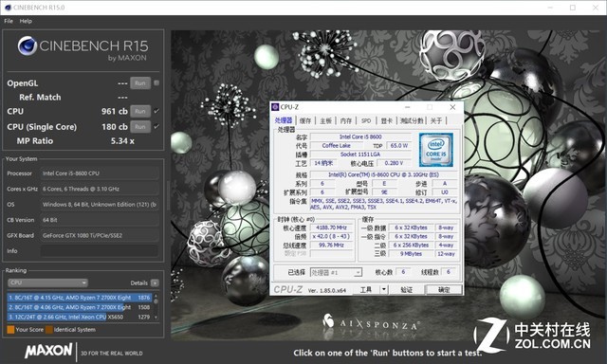
Task: Click the MP Ratio value 5.34 x
Action: [122, 141]
